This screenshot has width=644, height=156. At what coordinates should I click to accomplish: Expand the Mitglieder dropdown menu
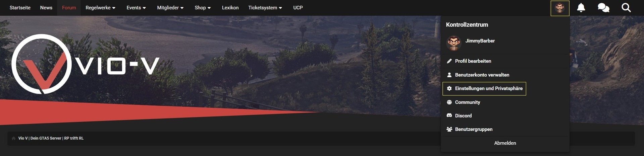click(170, 8)
